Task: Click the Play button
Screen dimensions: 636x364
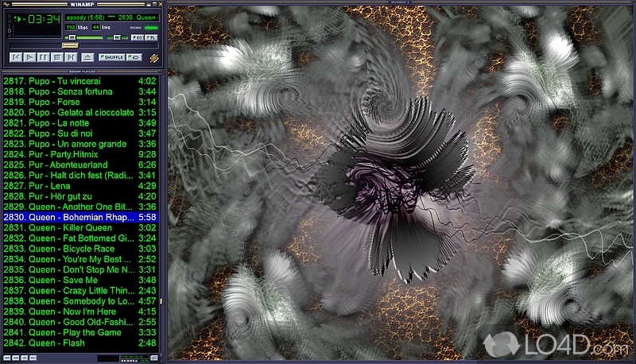Action: click(29, 57)
